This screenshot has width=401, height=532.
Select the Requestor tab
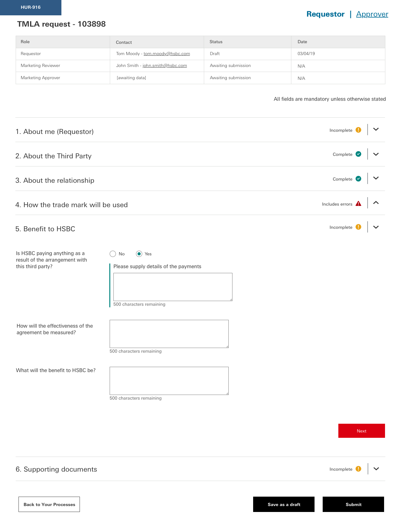[x=325, y=14]
